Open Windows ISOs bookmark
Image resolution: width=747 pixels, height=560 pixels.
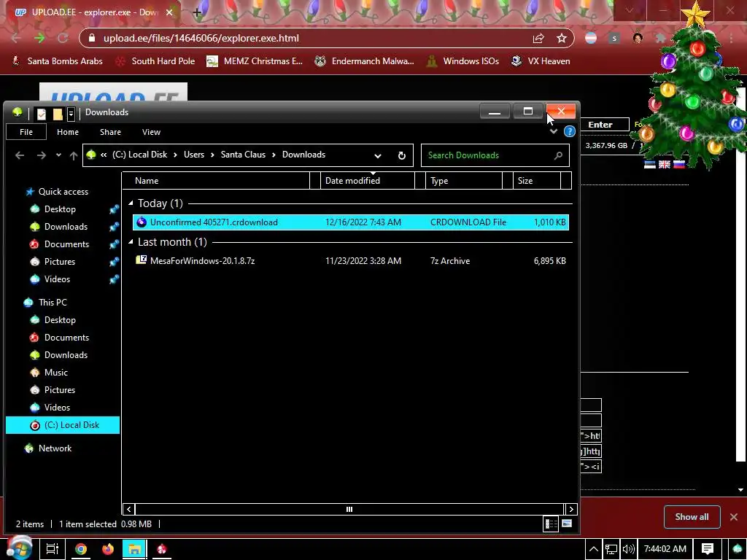tap(462, 61)
